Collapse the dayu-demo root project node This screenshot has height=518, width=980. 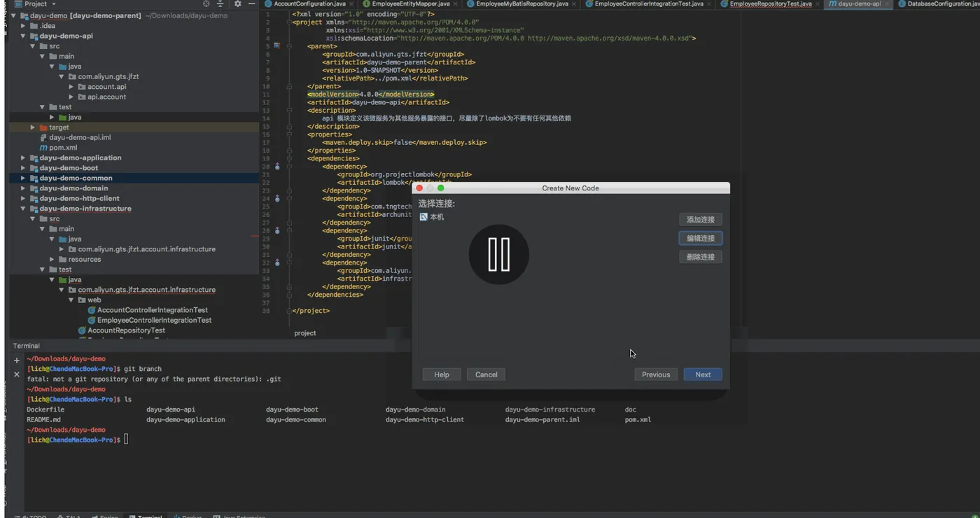(x=13, y=15)
